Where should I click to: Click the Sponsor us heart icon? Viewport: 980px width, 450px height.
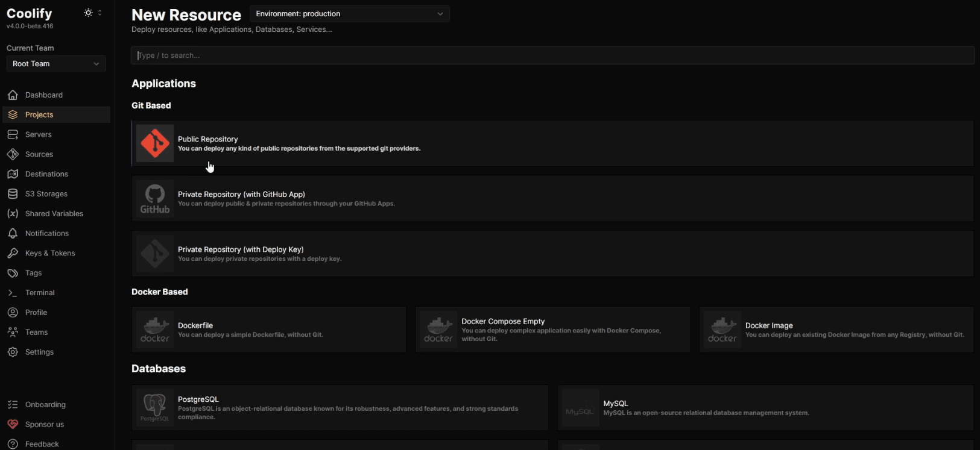click(13, 425)
